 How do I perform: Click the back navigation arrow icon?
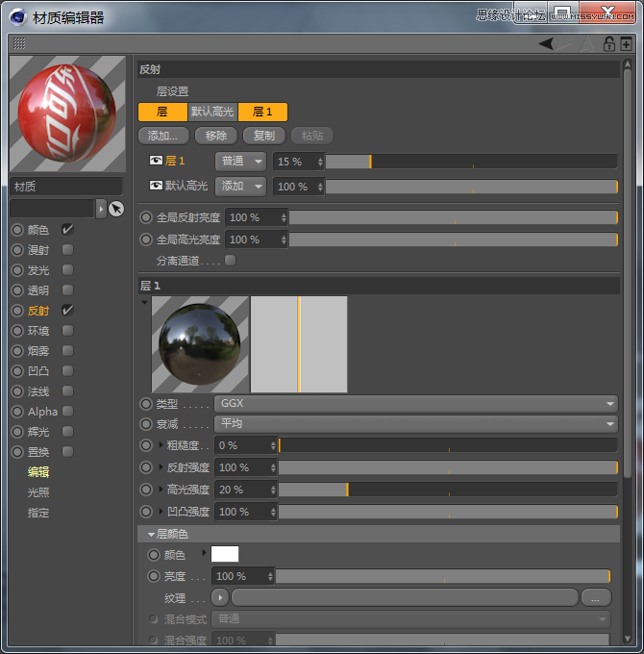coord(546,43)
